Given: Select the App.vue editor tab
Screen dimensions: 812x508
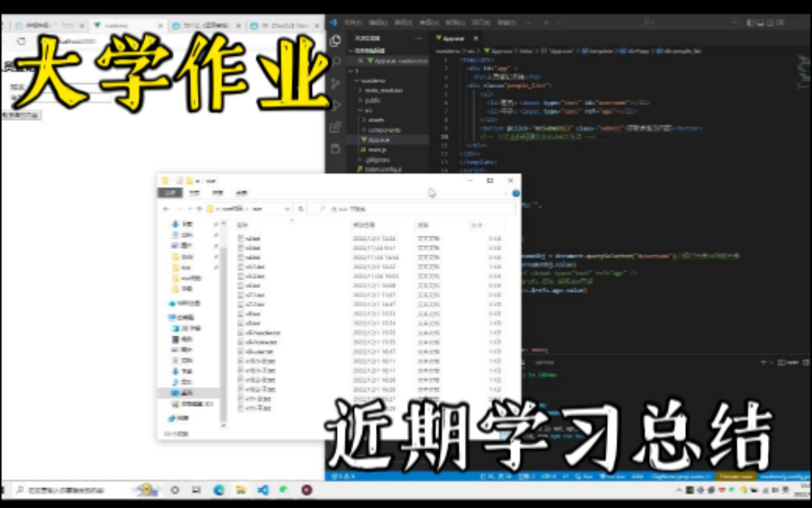Looking at the screenshot, I should pyautogui.click(x=454, y=38).
